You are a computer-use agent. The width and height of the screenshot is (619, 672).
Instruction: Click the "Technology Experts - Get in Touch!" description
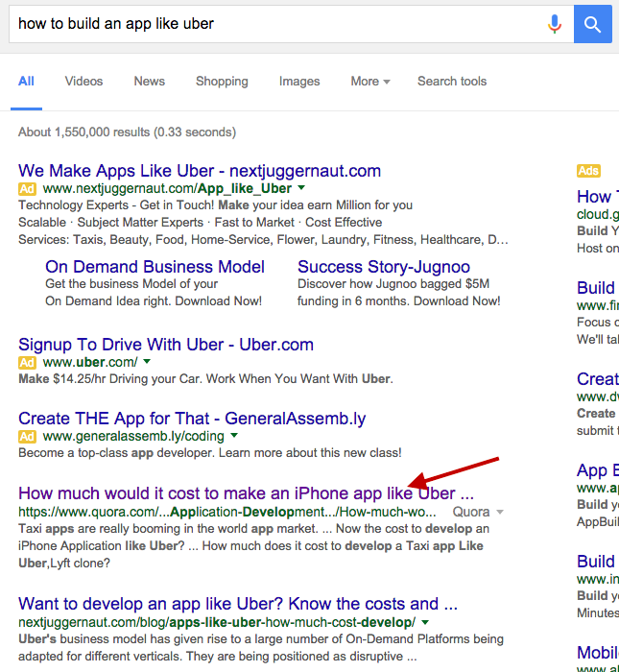coord(216,205)
